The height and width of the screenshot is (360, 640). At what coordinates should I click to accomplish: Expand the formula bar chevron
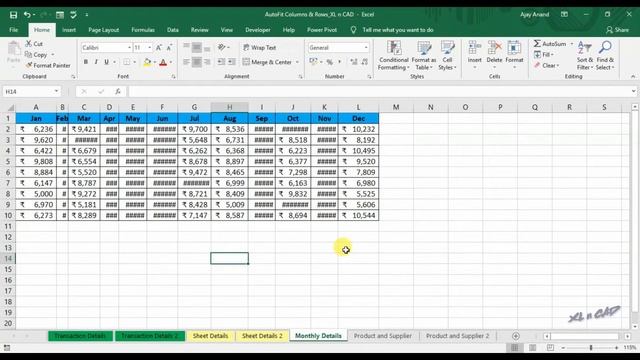pyautogui.click(x=633, y=91)
